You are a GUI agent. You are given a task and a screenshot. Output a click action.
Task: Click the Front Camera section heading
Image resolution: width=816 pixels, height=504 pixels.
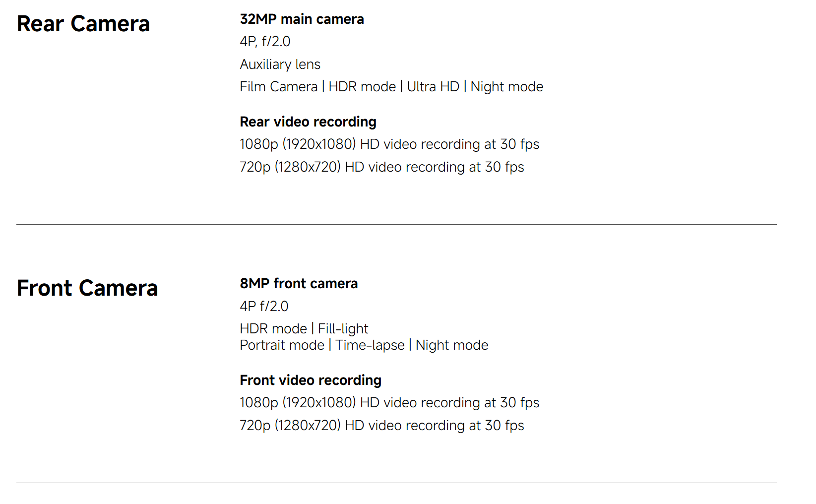(87, 288)
